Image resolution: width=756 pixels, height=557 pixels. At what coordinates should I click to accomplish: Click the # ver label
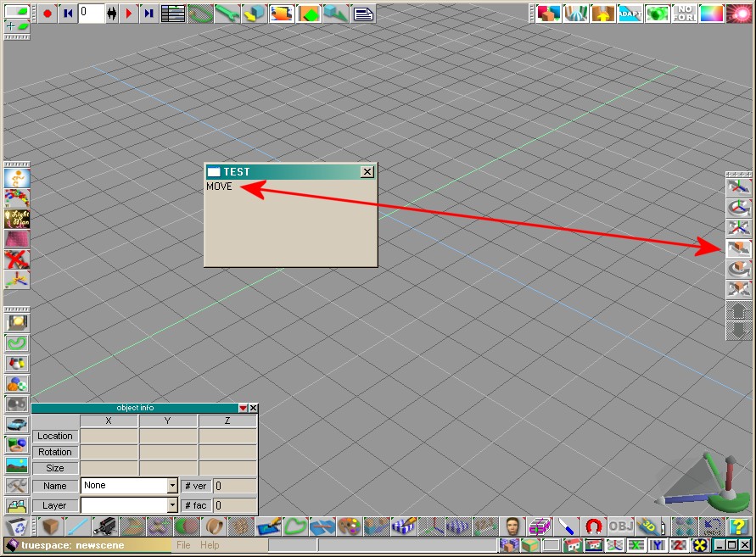point(196,486)
